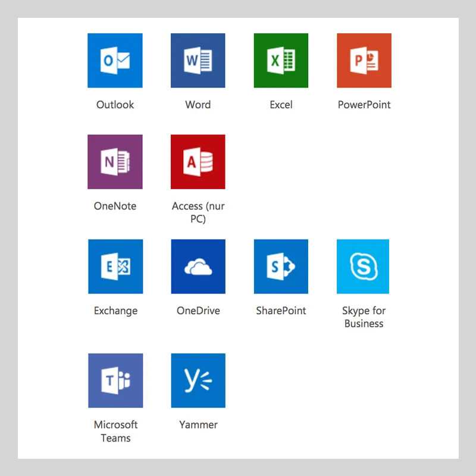Click the "OneNote" text label
The width and height of the screenshot is (476, 476).
[115, 206]
